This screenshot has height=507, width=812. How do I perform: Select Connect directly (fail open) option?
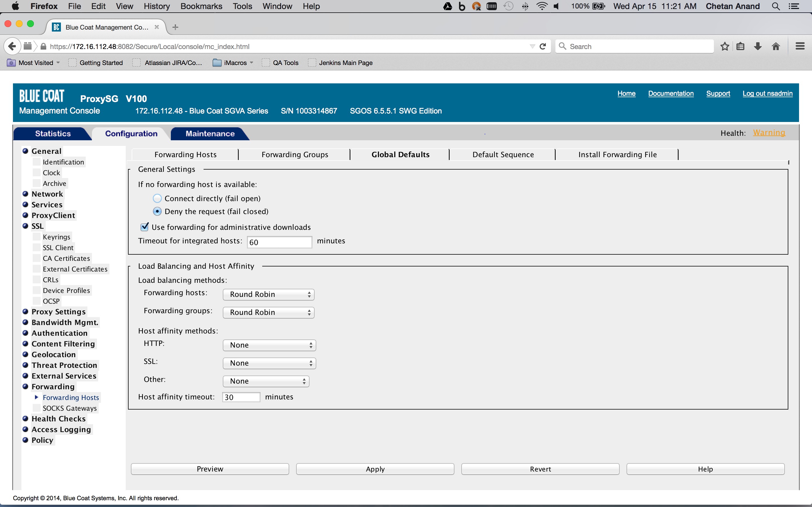coord(157,199)
